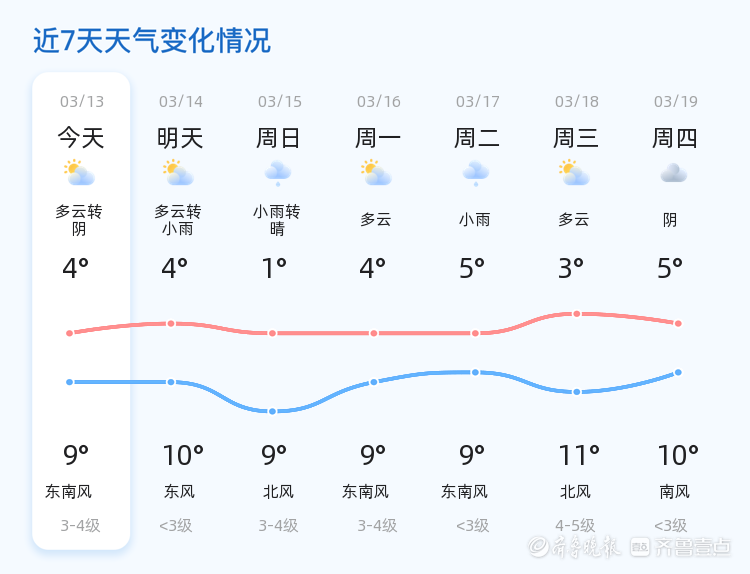Click the 03/19 date label

coord(676,101)
